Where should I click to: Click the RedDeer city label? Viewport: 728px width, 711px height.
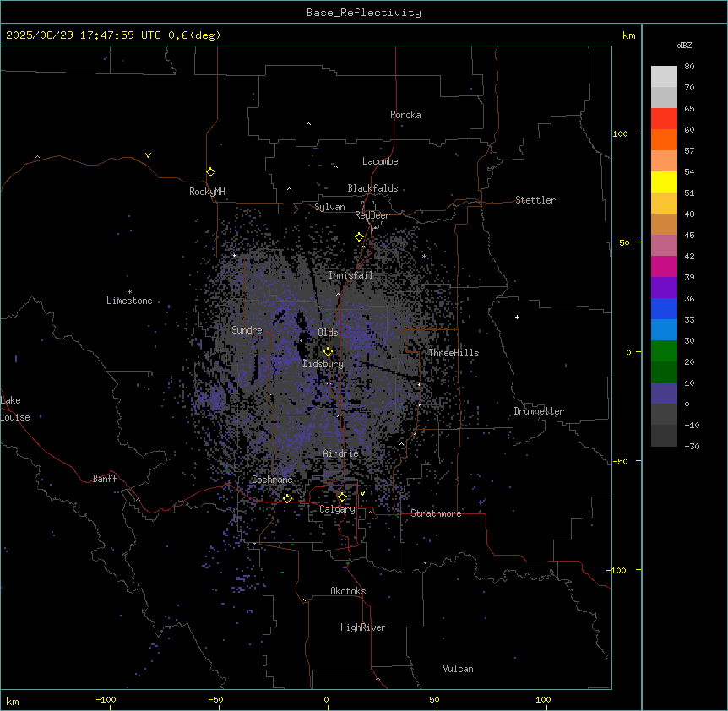tap(372, 215)
